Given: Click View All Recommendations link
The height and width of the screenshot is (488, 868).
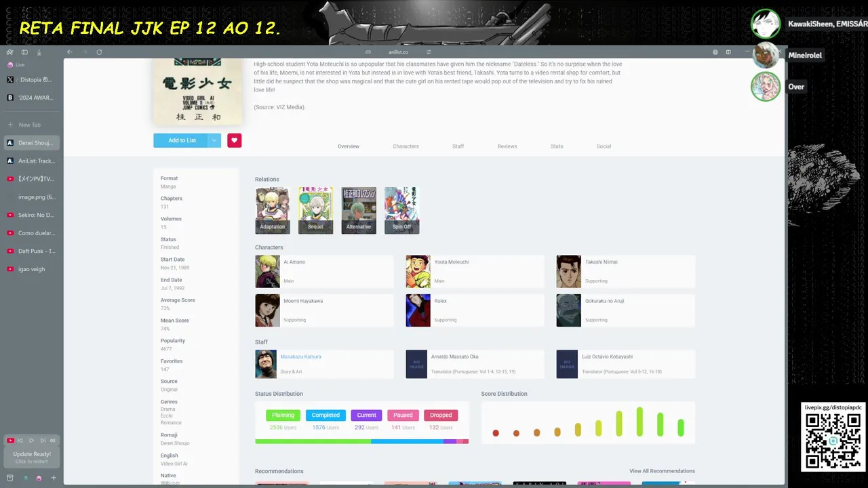Looking at the screenshot, I should click(662, 471).
